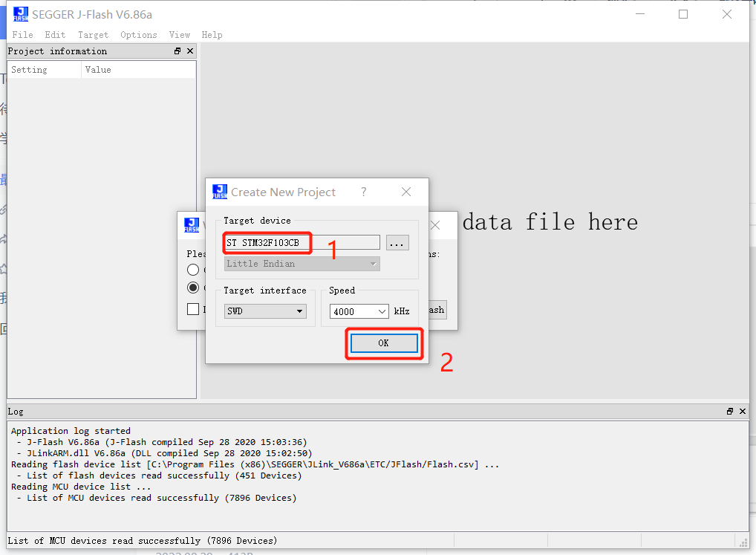756x555 pixels.
Task: Open the Options menu
Action: (139, 35)
